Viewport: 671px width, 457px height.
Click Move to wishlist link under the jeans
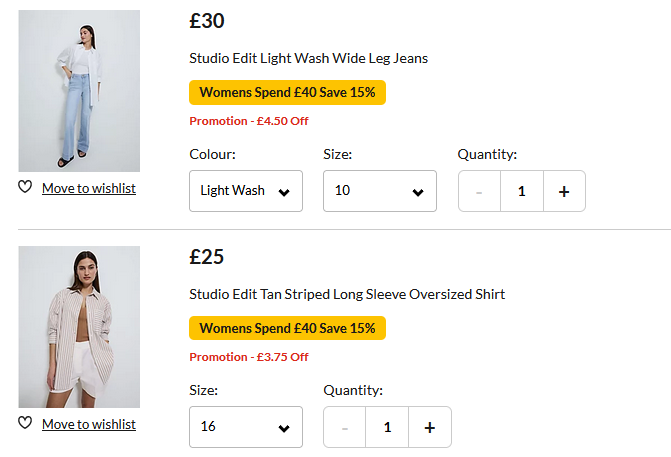click(x=89, y=188)
